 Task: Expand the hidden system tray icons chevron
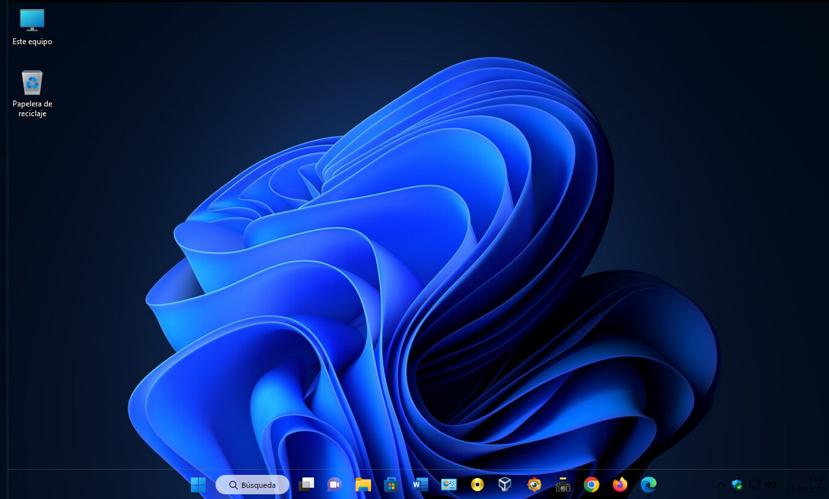coord(720,484)
